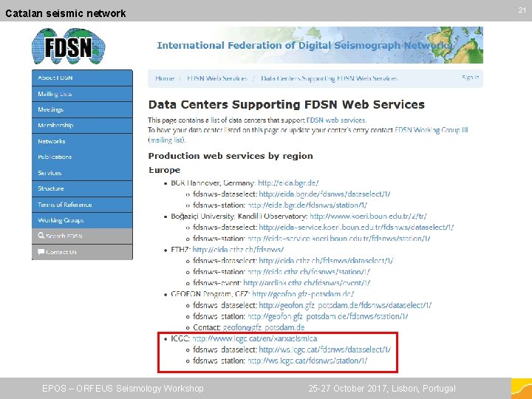Viewport: 532px width, 399px height.
Task: Open the FDSN web services link in intro
Action: coord(336,120)
